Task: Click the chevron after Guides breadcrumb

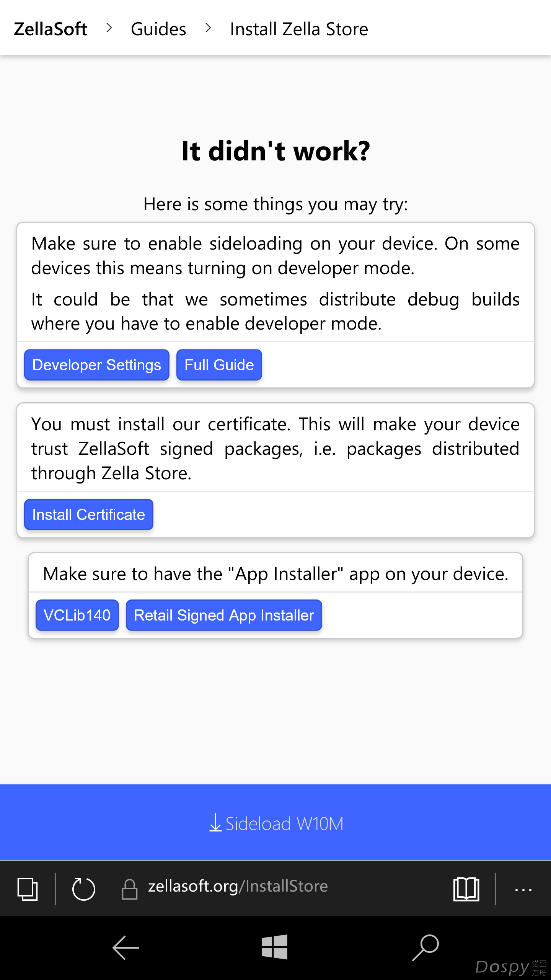Action: 208,28
